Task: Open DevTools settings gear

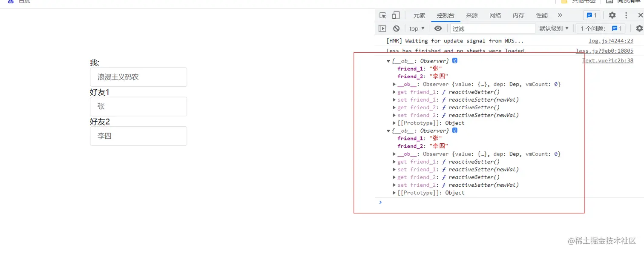Action: click(x=612, y=15)
